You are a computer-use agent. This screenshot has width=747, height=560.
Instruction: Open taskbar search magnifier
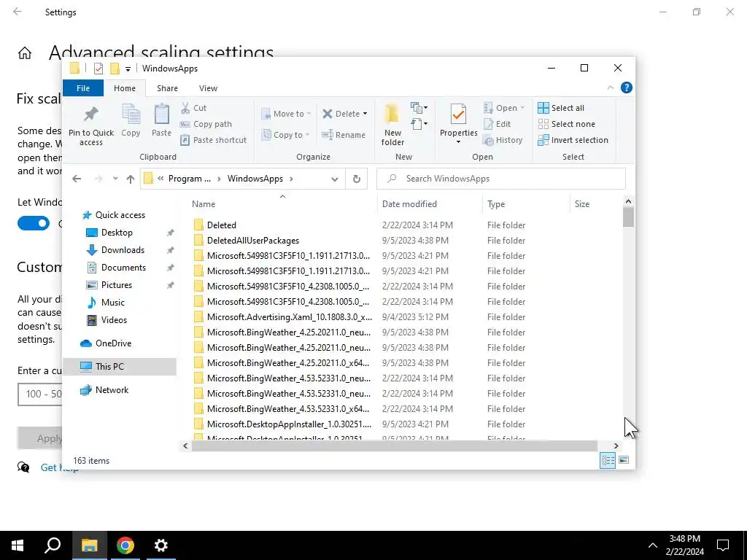pyautogui.click(x=53, y=545)
